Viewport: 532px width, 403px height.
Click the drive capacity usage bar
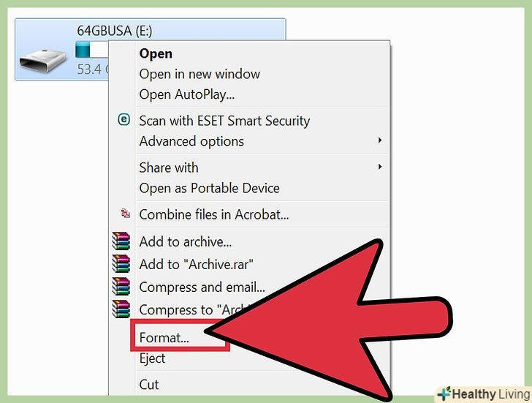[x=92, y=50]
